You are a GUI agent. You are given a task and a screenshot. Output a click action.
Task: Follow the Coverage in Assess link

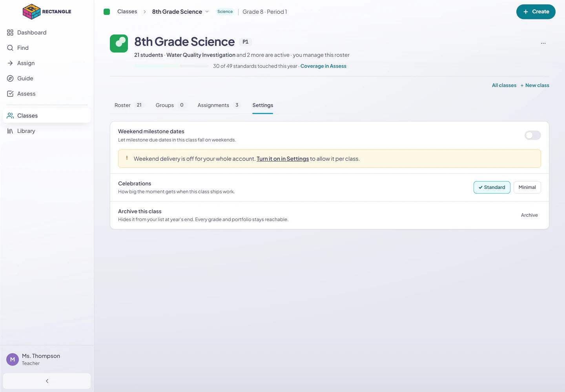[x=323, y=66]
